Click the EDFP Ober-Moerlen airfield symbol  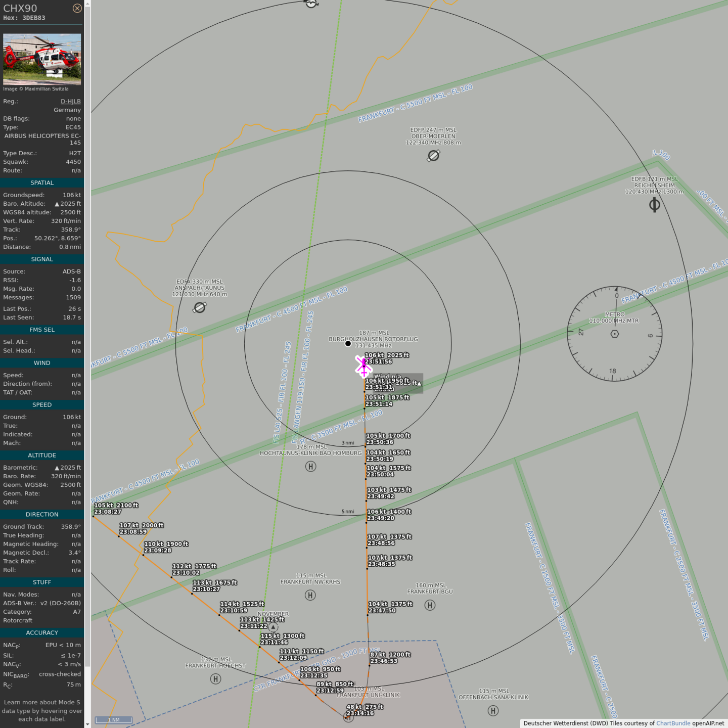point(433,156)
